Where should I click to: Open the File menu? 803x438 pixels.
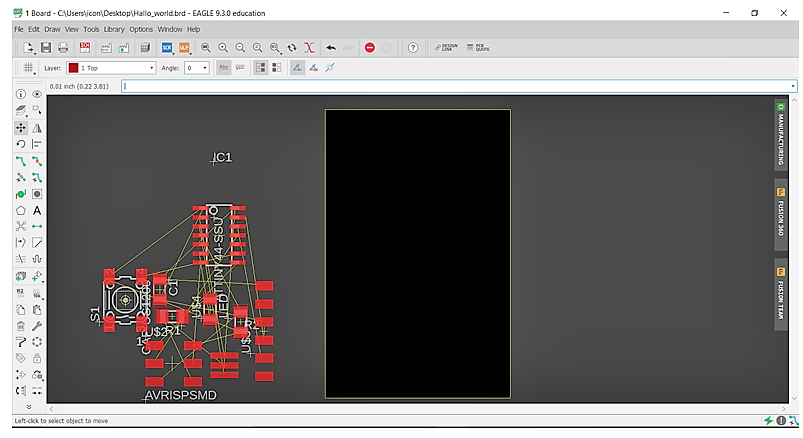18,29
